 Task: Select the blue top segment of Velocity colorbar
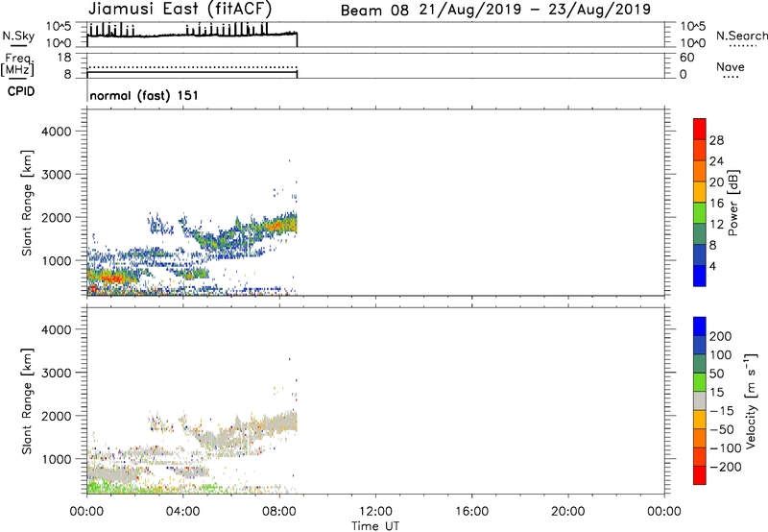coord(700,326)
